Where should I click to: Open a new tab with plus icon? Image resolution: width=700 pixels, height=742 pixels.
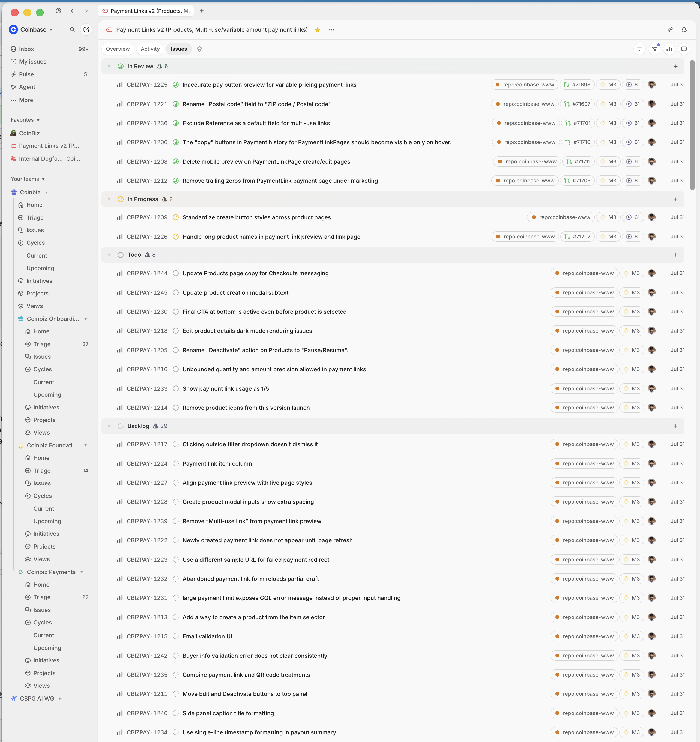[202, 11]
